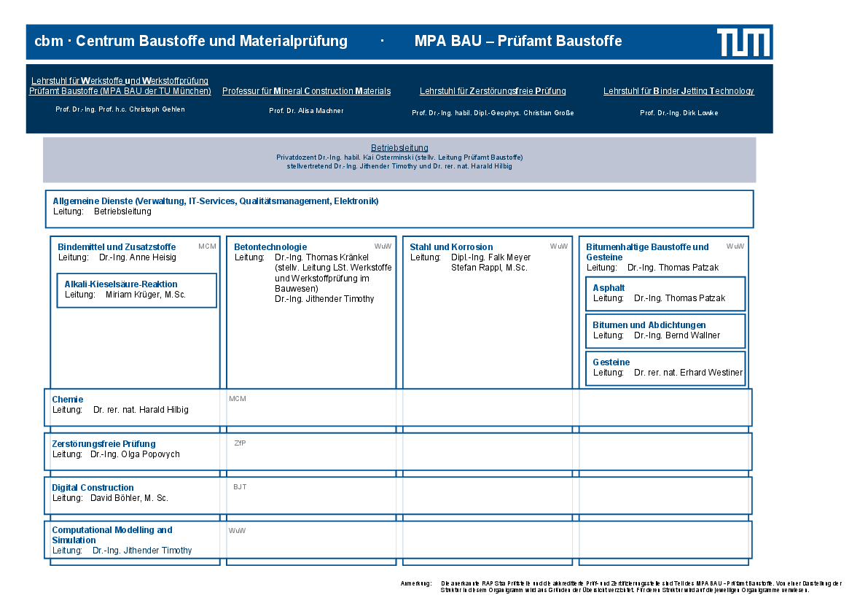Select the name 'Miriam Krüger, M.Sc.'
This screenshot has width=868, height=614.
146,295
